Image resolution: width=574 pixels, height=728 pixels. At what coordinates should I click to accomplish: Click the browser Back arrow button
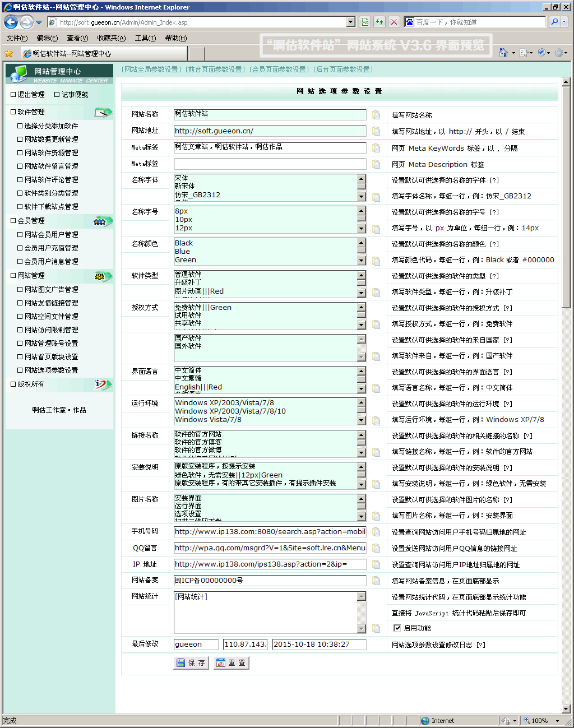tap(11, 22)
